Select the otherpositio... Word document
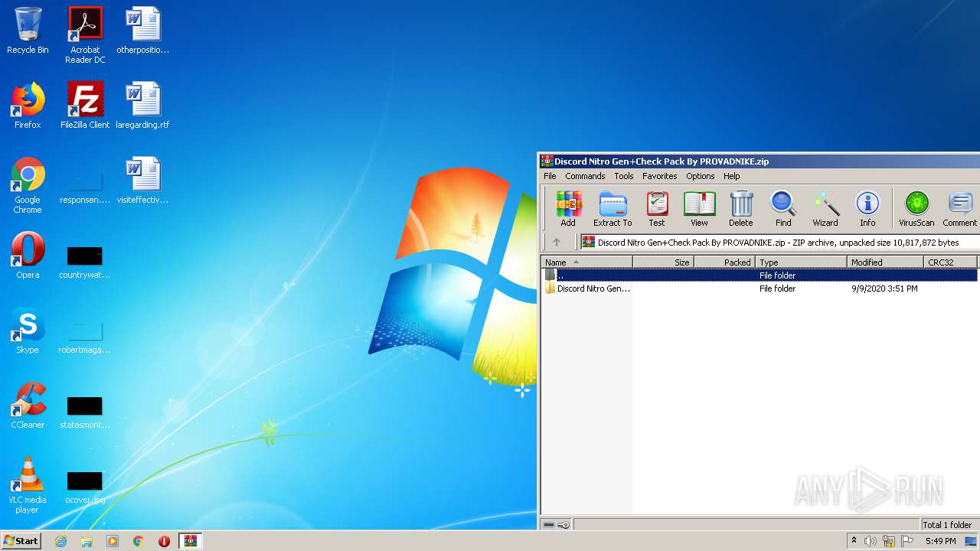This screenshot has width=980, height=551. point(142,31)
